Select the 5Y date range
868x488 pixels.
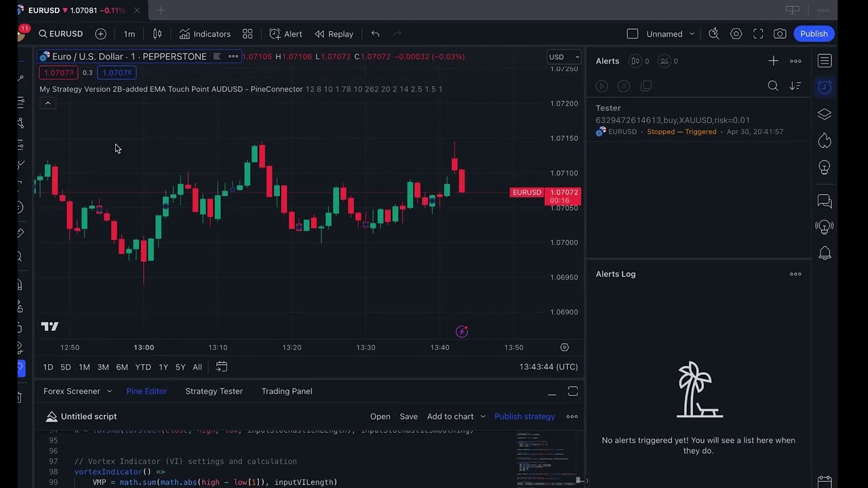[x=180, y=367]
